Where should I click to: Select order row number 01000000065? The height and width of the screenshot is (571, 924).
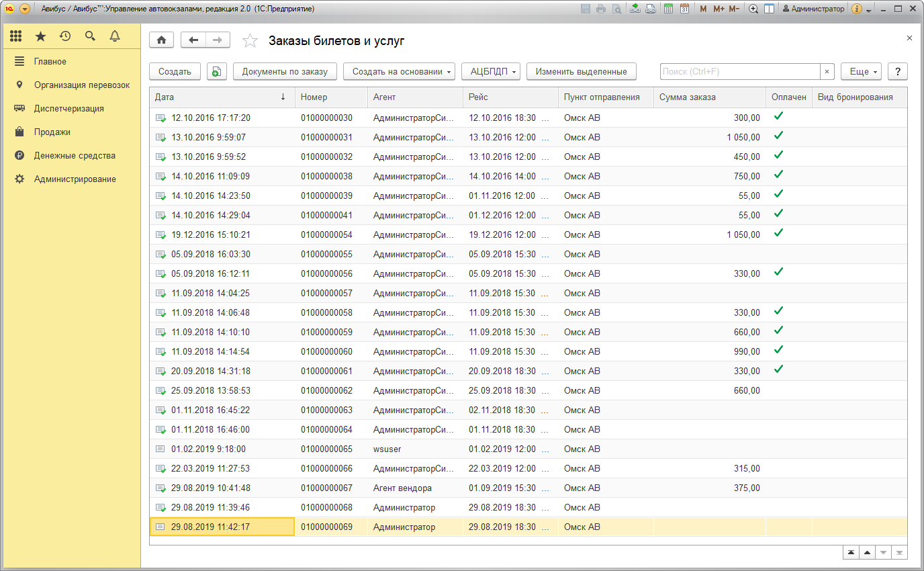326,449
